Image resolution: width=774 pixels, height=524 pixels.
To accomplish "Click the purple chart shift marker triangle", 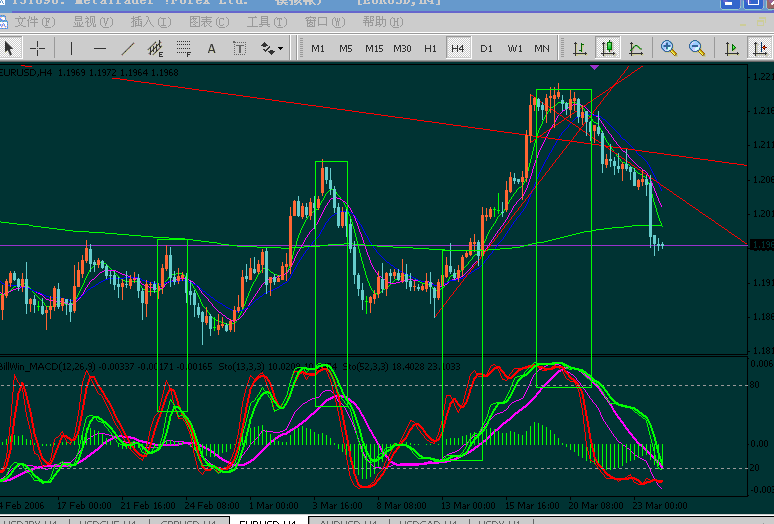I will [594, 67].
